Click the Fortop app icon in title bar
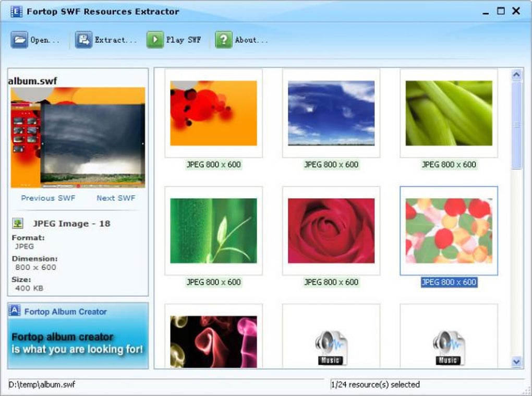 pyautogui.click(x=16, y=11)
